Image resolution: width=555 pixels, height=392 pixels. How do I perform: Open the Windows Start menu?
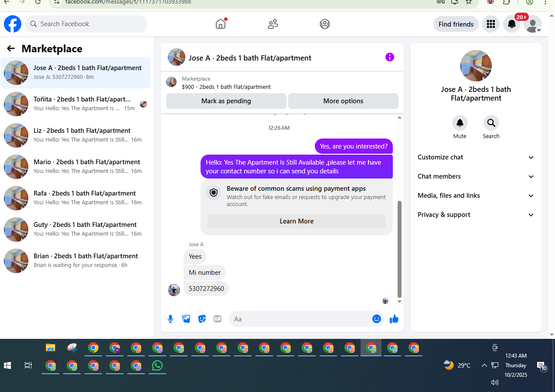[7, 365]
